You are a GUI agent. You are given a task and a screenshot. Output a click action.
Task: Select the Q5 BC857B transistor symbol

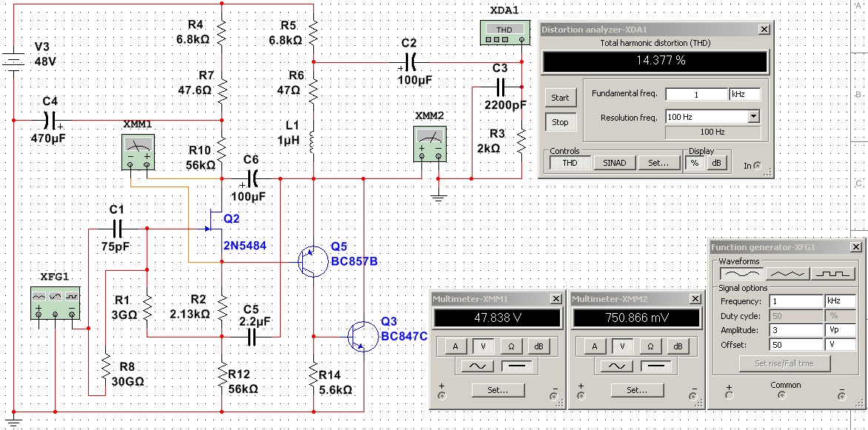(x=312, y=262)
